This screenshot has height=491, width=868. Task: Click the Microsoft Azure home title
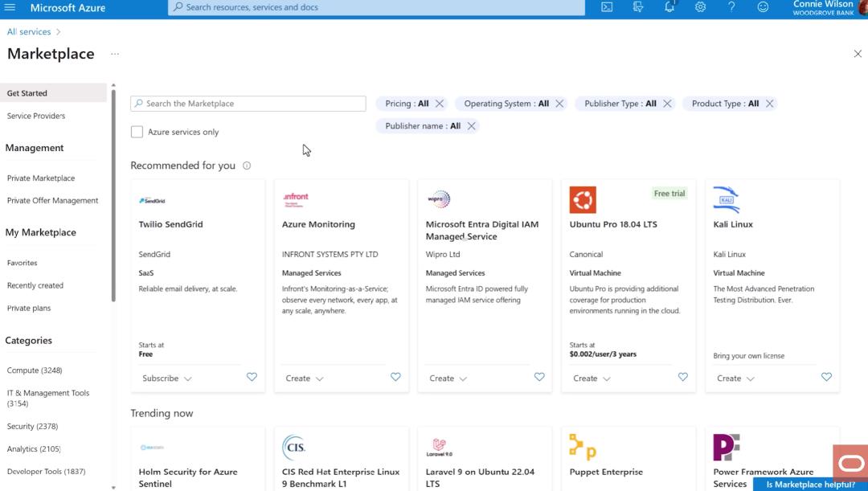68,8
